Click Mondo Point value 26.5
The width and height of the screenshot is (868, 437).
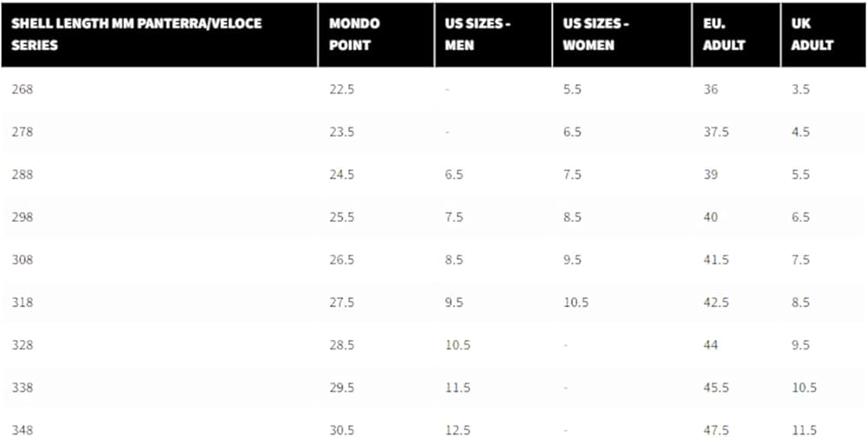[x=342, y=259]
